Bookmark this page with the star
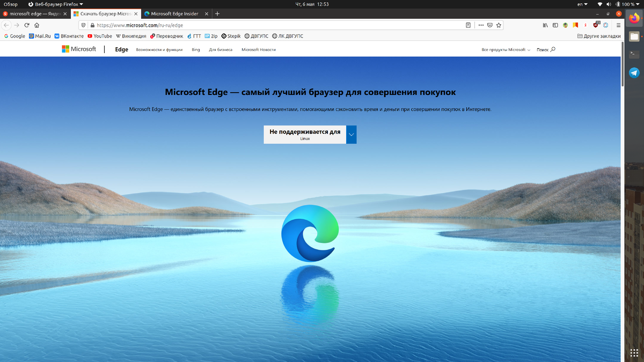Image resolution: width=644 pixels, height=362 pixels. click(499, 25)
